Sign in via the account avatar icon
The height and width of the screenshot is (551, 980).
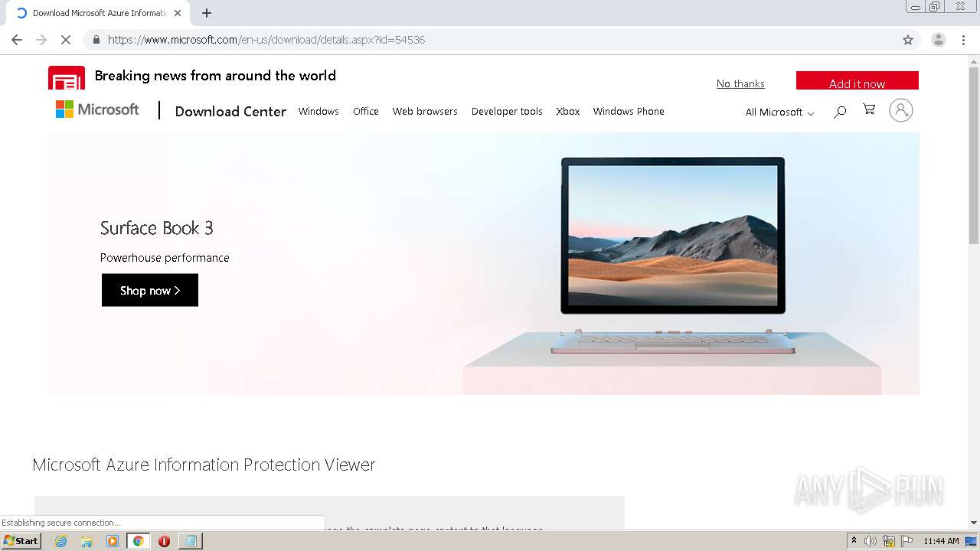[x=901, y=110]
